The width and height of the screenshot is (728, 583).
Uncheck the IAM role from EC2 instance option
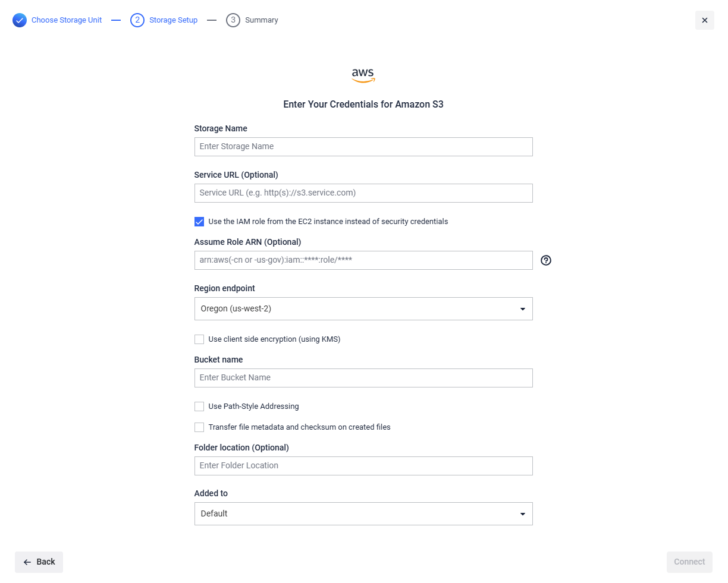click(x=199, y=222)
